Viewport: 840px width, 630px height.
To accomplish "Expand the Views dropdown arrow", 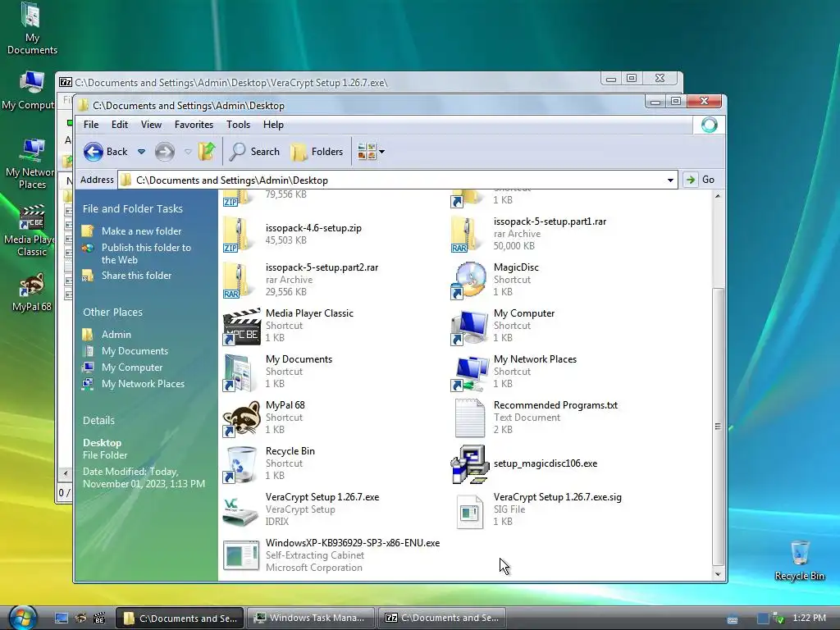I will [382, 152].
